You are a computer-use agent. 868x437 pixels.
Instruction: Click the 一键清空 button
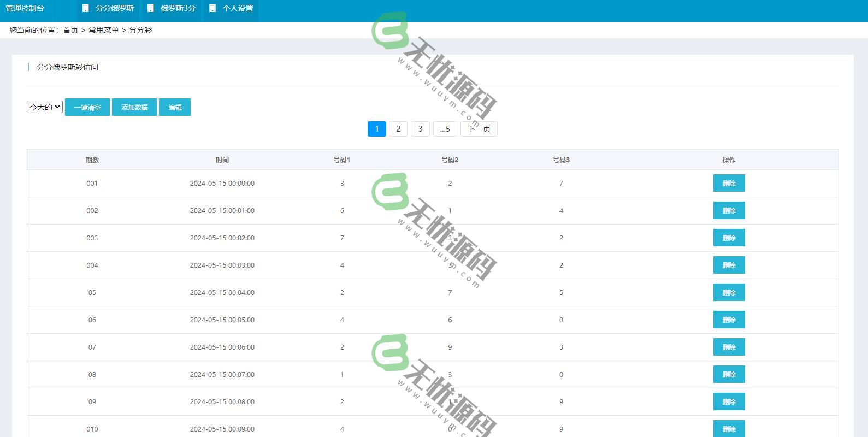[x=87, y=107]
